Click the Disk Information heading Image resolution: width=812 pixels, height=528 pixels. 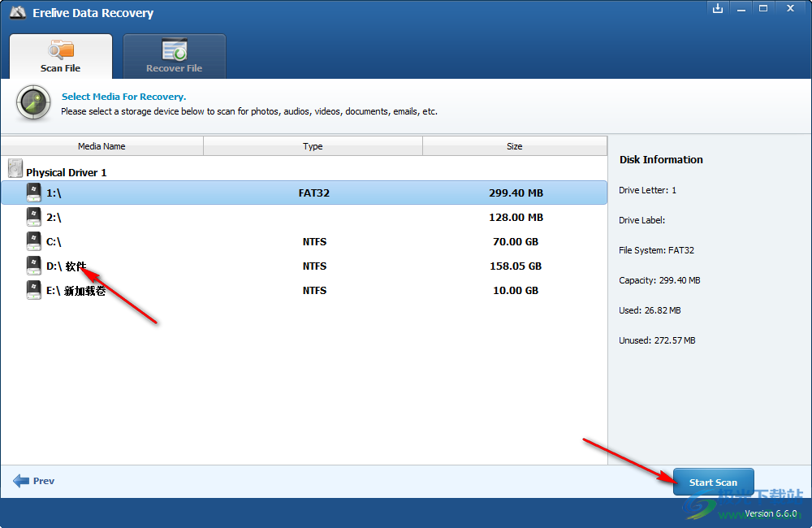(x=661, y=159)
